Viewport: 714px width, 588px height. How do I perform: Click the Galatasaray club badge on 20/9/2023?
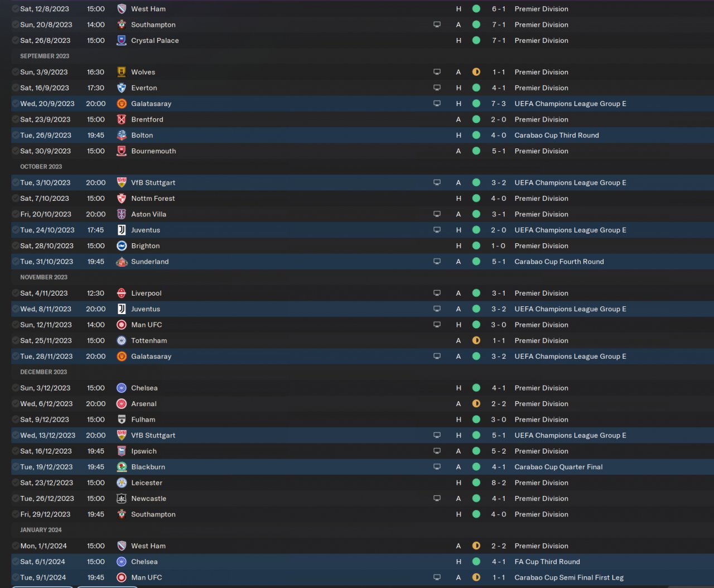point(122,104)
